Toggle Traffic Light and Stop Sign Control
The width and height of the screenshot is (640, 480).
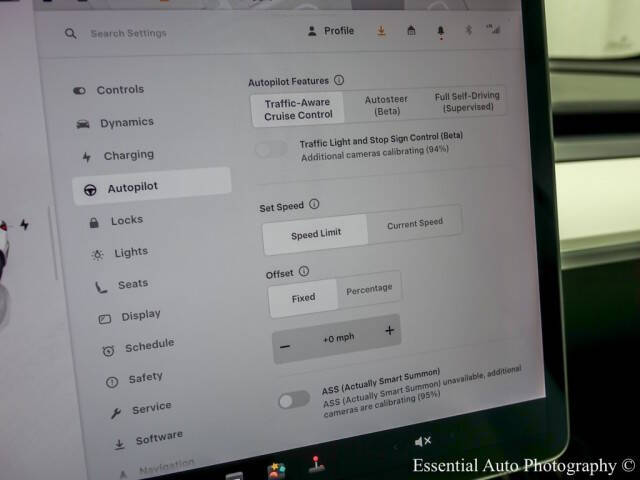(x=271, y=149)
